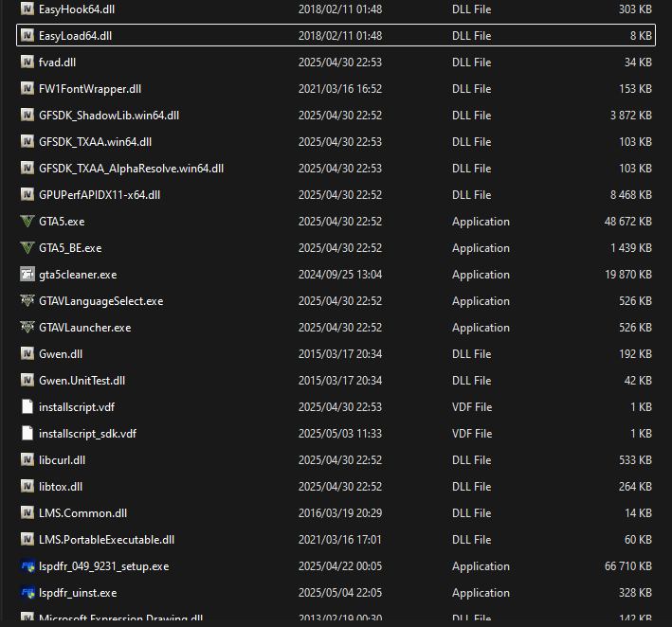The height and width of the screenshot is (627, 672).
Task: Click the EasyLoad64.dll file icon
Action: (x=27, y=36)
